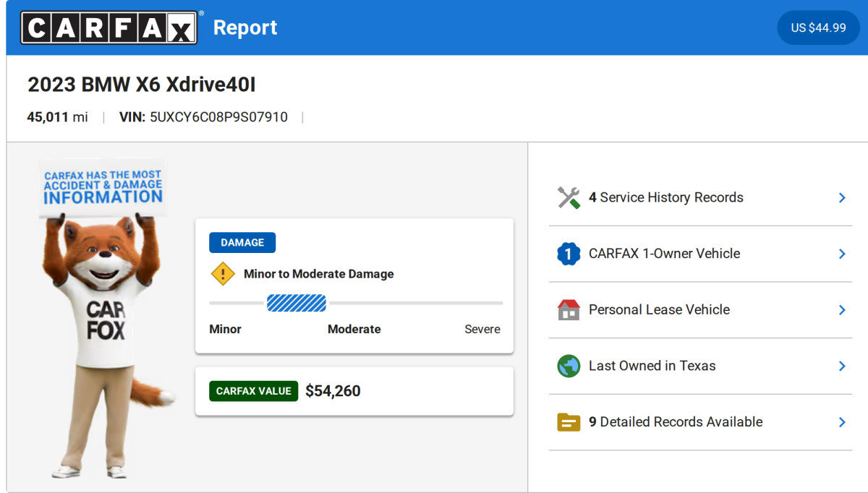The width and height of the screenshot is (868, 493).
Task: Expand the Personal Lease Vehicle chevron
Action: point(842,310)
